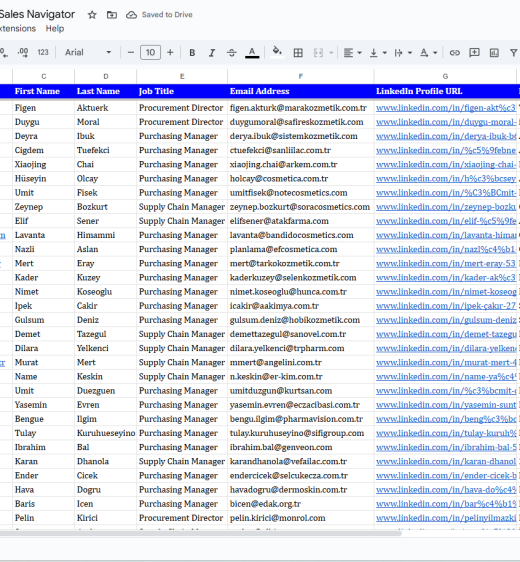Select the Last Name header cell
520x562 pixels.
[106, 91]
